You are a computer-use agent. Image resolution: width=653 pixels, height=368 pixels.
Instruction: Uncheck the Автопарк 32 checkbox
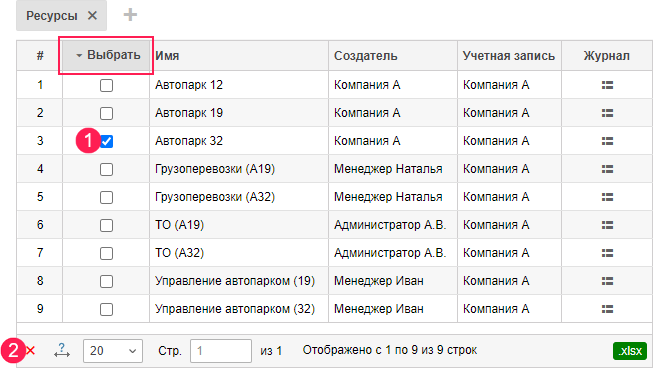tap(106, 141)
